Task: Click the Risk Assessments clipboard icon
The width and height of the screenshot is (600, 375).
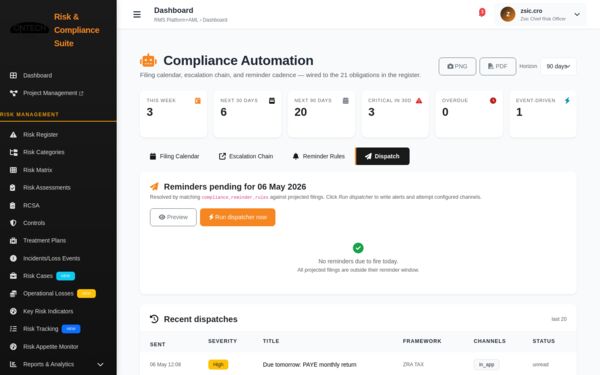Action: click(x=13, y=188)
